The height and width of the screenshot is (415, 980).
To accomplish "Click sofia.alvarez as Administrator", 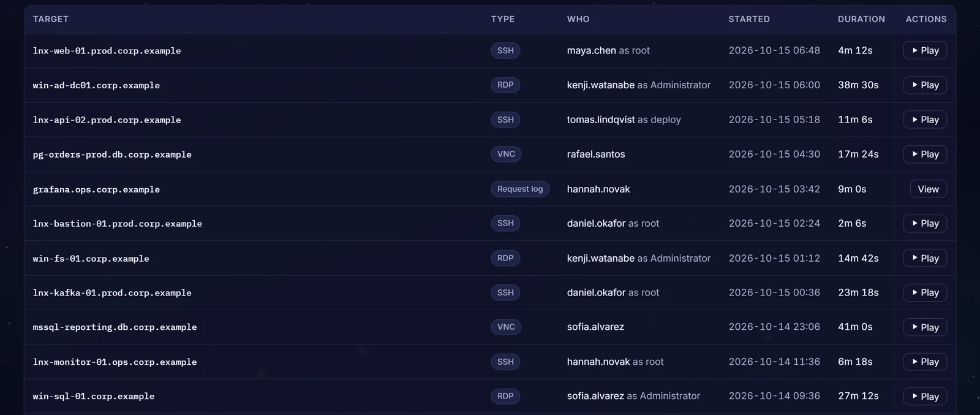I will point(633,396).
